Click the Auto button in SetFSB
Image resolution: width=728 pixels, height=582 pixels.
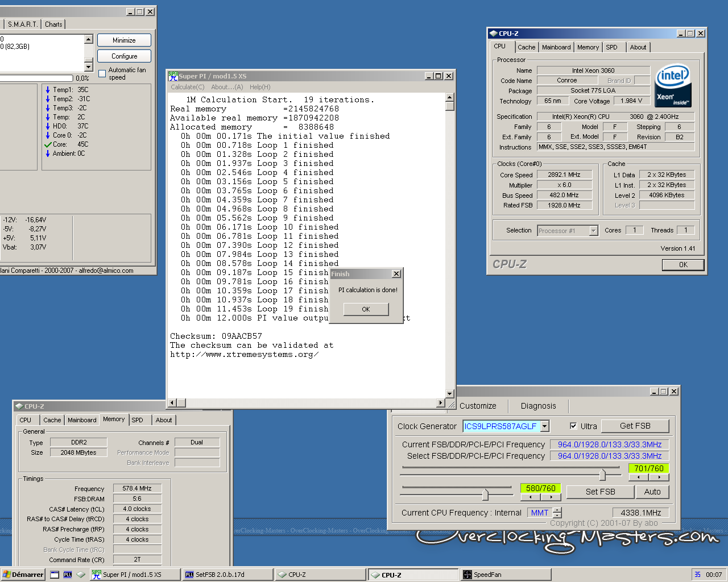point(652,492)
